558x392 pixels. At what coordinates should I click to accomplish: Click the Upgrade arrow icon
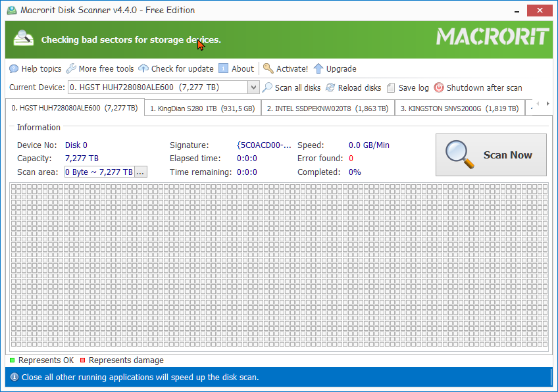pyautogui.click(x=318, y=68)
